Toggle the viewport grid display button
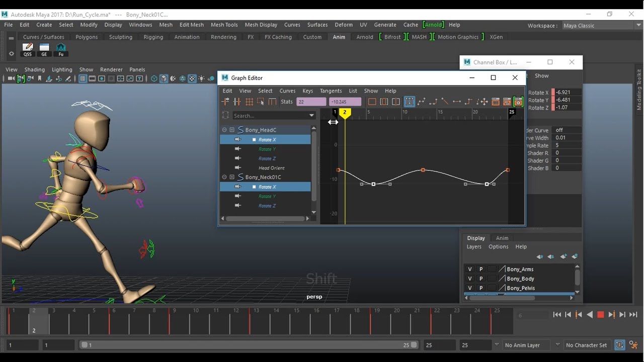Image resolution: width=644 pixels, height=362 pixels. 83,78
